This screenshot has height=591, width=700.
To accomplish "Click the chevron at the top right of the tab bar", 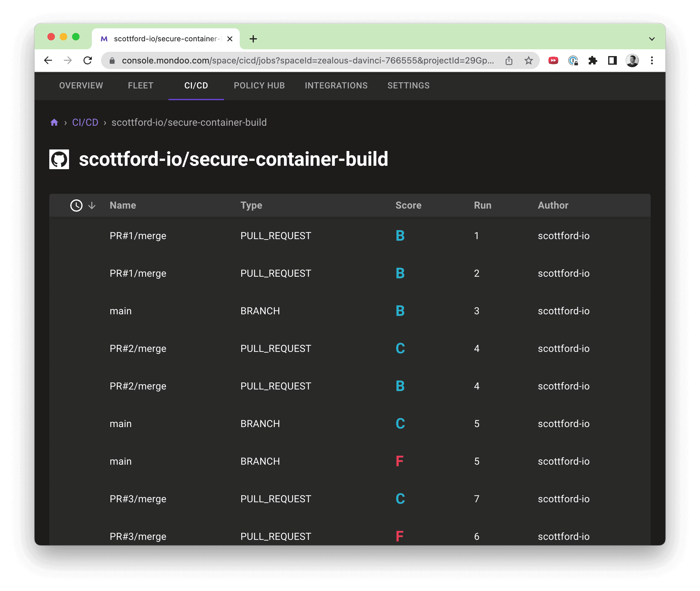I will (651, 39).
